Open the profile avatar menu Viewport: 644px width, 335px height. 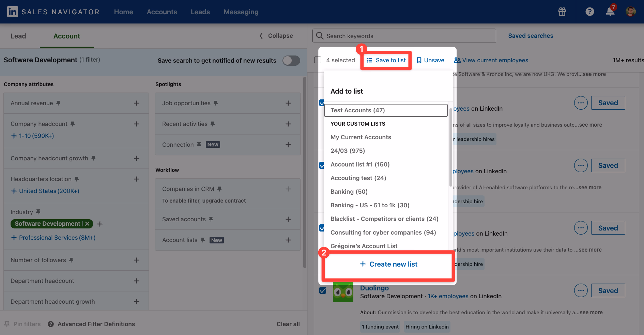[631, 12]
